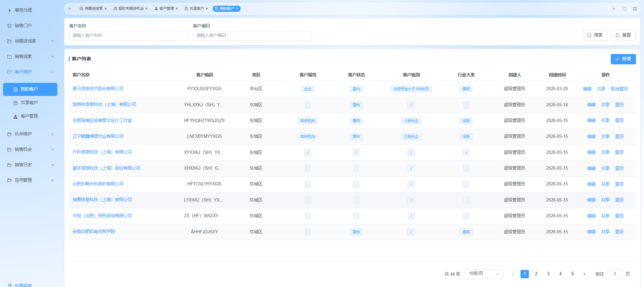
Task: Expand the 销售线索 sidebar chevron
Action: coord(52,57)
